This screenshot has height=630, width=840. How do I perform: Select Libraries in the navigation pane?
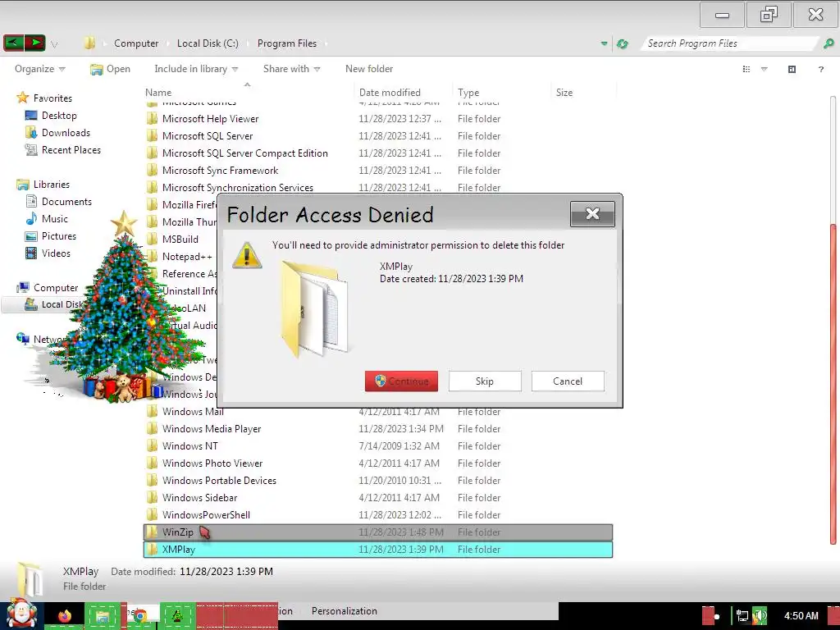(x=52, y=185)
